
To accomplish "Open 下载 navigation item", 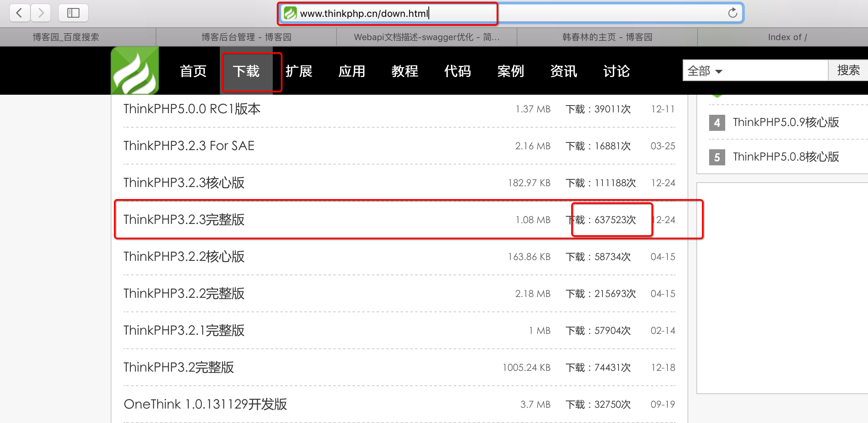I will [246, 71].
